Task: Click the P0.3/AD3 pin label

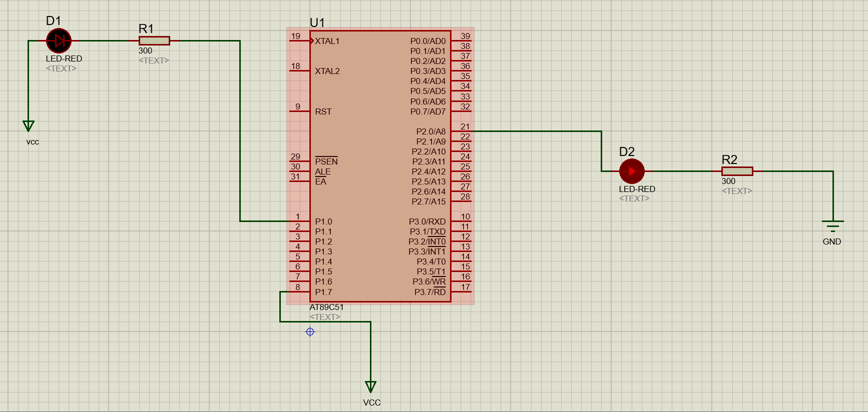Action: [x=428, y=71]
